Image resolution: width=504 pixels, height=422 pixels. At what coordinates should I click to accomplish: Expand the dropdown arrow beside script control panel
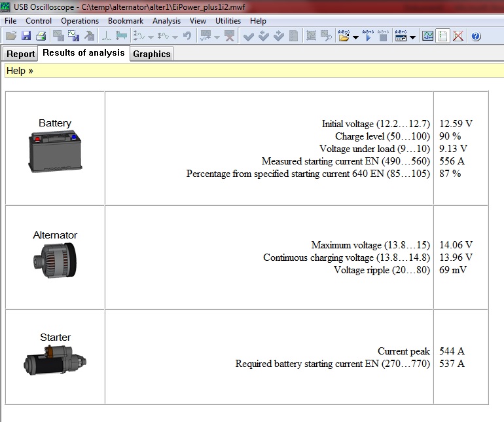413,37
